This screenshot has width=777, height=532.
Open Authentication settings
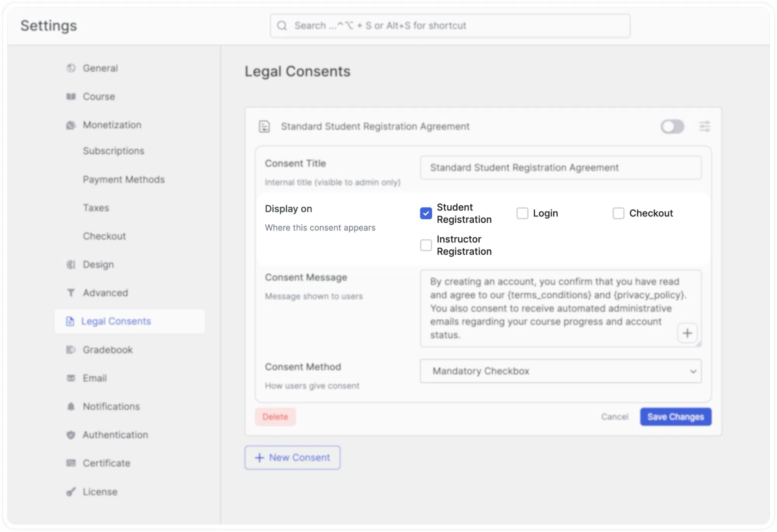[x=115, y=435]
